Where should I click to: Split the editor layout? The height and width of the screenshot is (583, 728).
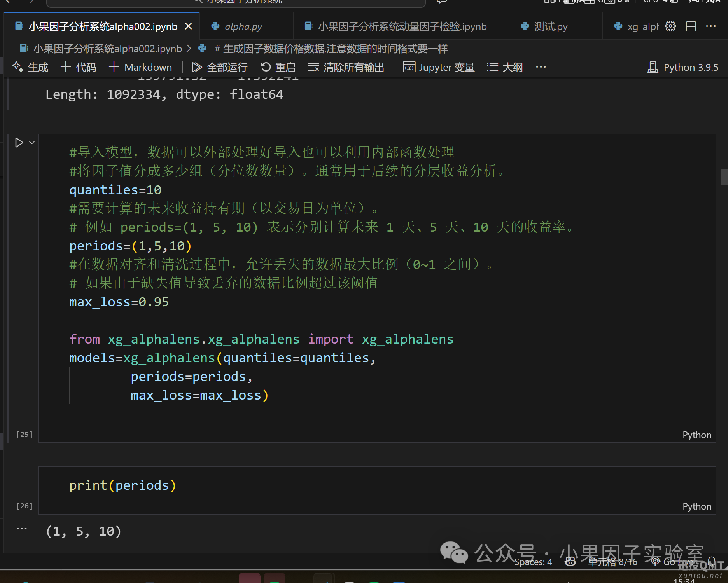[x=691, y=26]
